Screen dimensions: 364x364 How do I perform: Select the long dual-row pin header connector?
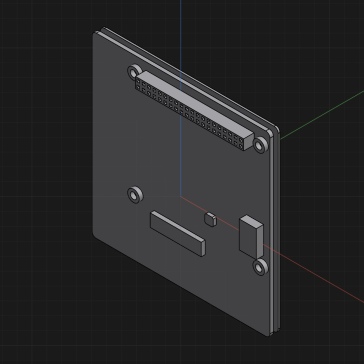195,111
